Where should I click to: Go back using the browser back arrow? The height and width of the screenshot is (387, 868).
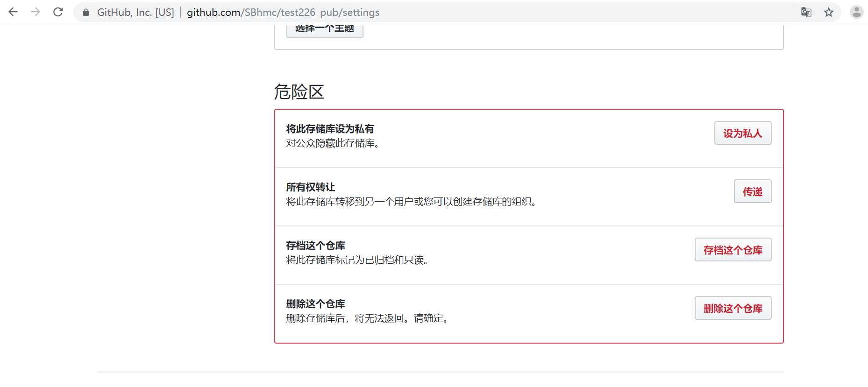coord(13,12)
